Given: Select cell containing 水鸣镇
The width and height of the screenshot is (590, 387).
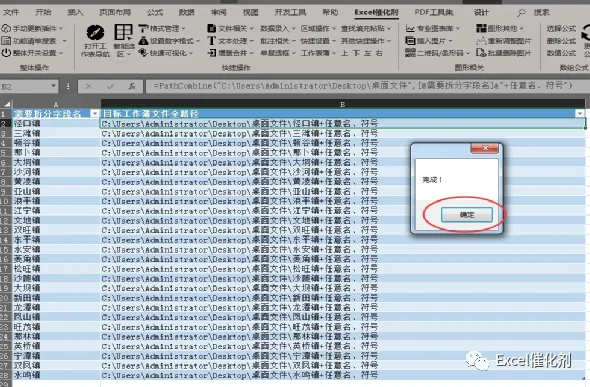Looking at the screenshot, I should [x=56, y=375].
